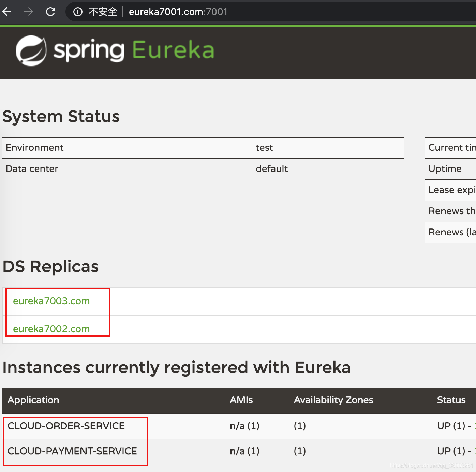Click the Data center value default
Image resolution: width=476 pixels, height=472 pixels.
point(272,169)
